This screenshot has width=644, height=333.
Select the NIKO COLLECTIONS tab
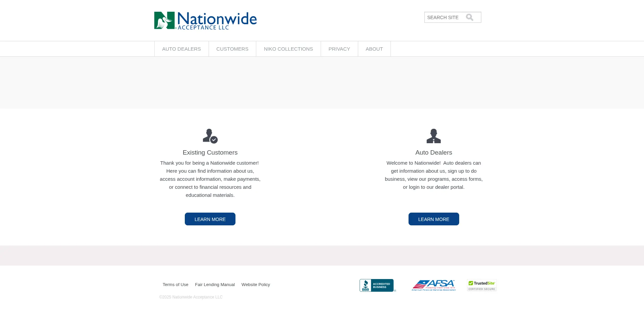tap(288, 49)
